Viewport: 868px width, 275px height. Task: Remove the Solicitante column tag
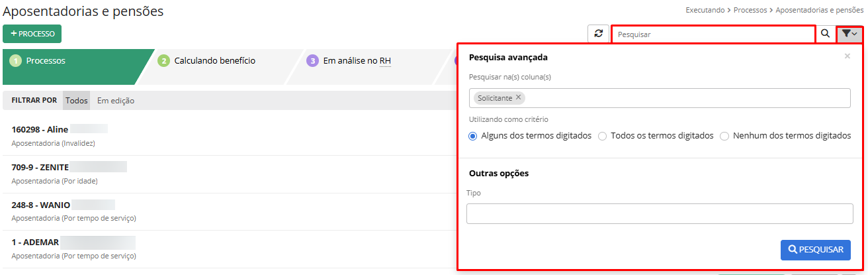[519, 97]
